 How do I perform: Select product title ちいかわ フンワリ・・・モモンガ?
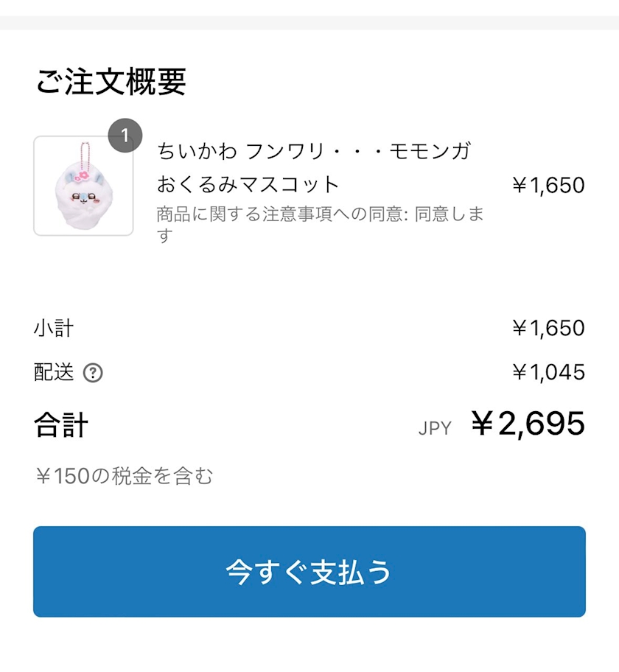pyautogui.click(x=313, y=151)
